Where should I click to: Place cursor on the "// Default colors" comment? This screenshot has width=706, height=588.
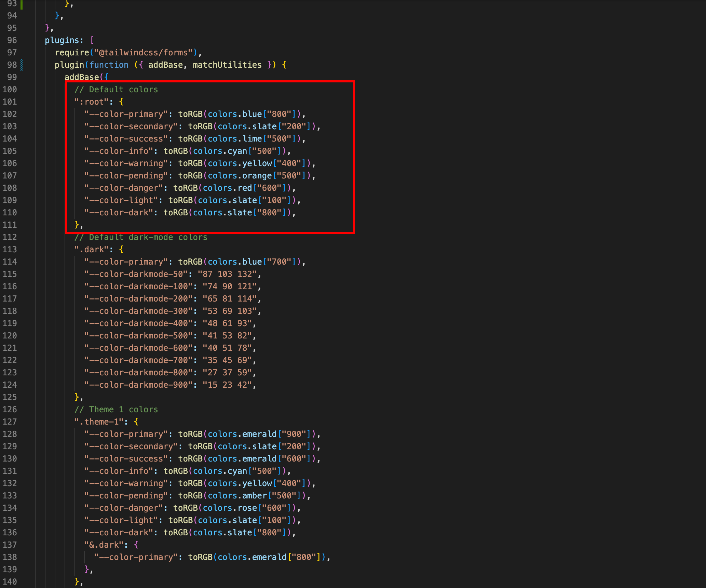coord(116,90)
